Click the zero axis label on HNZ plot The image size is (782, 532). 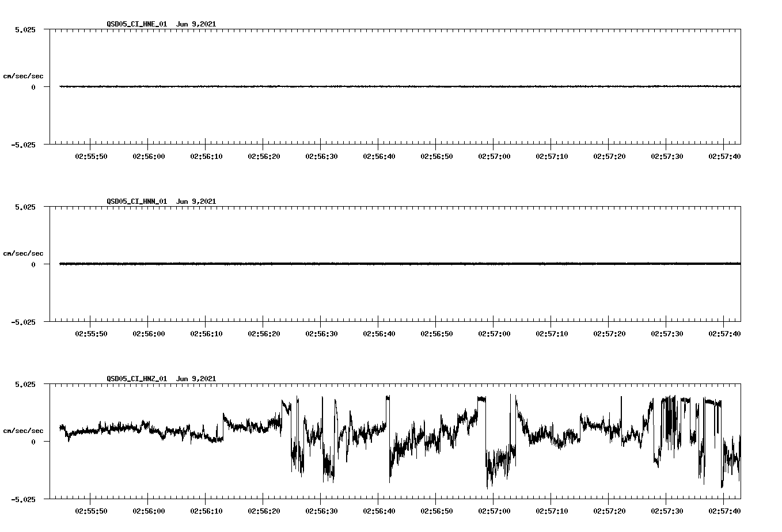pyautogui.click(x=33, y=442)
